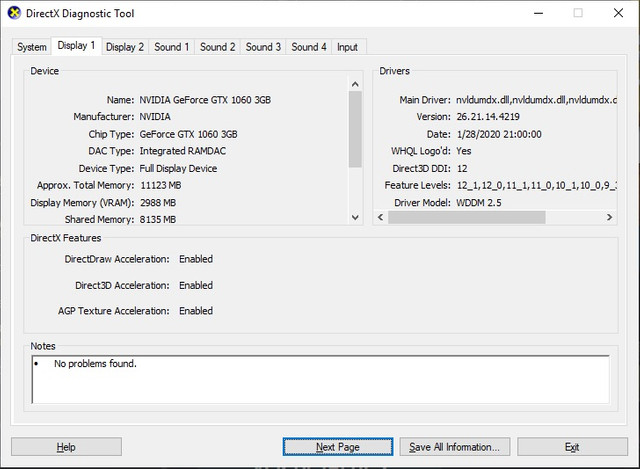Click Save All Information button
This screenshot has width=640, height=469.
[455, 447]
